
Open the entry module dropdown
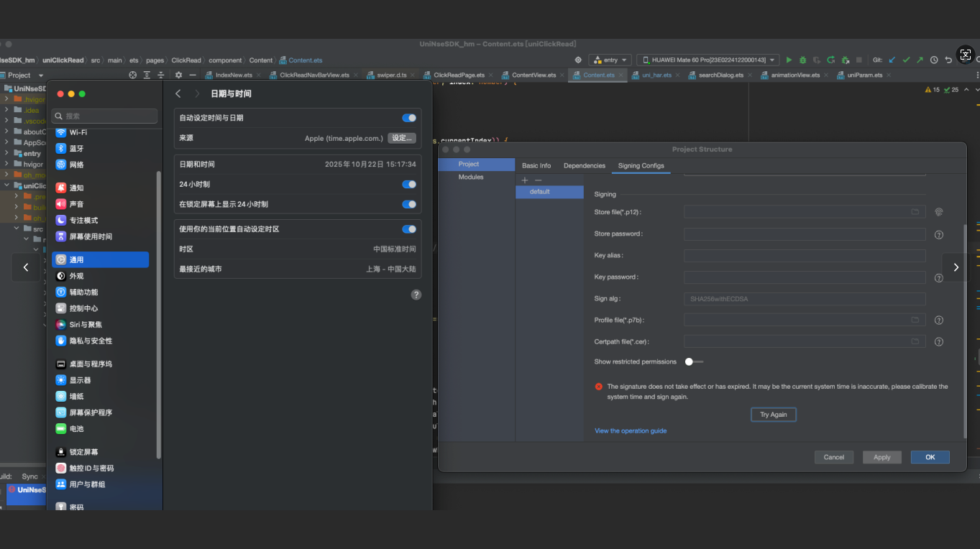point(610,60)
